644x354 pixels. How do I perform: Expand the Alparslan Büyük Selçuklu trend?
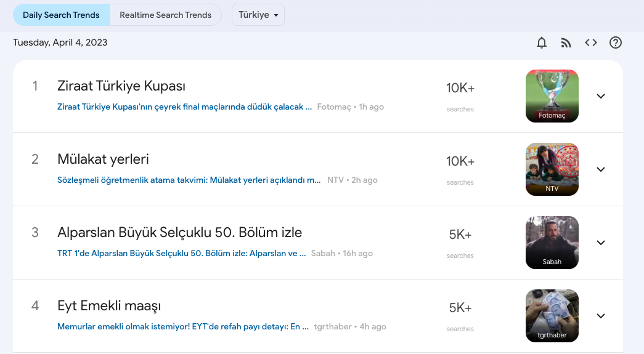click(x=600, y=243)
